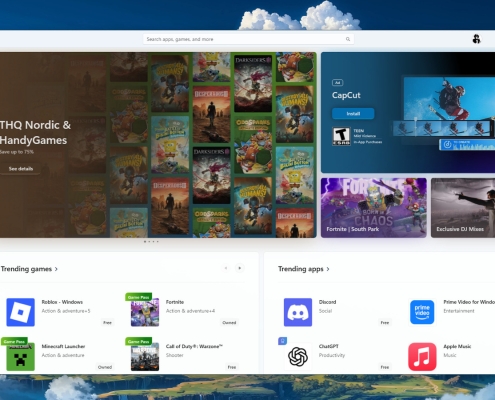Viewport: 495px width, 400px height.
Task: Open the user profile avatar
Action: coord(476,39)
